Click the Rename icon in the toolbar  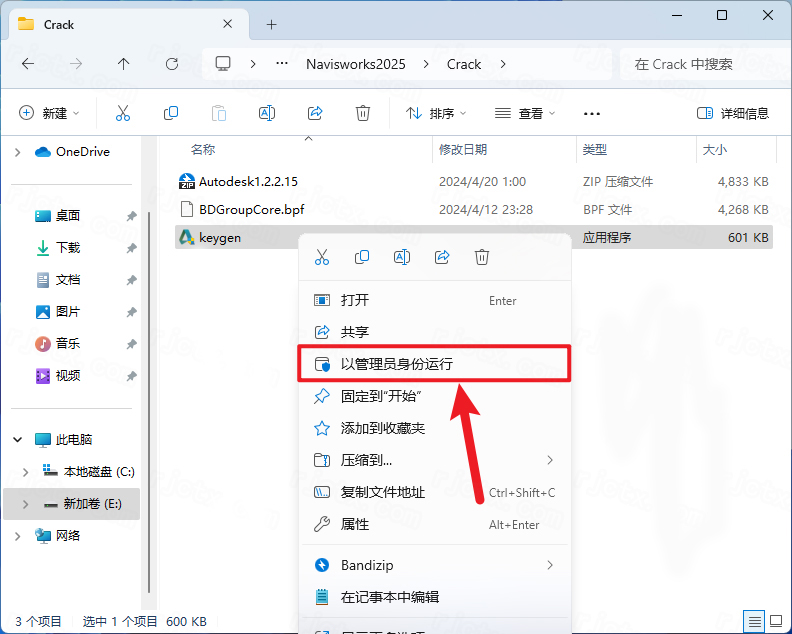(x=267, y=113)
